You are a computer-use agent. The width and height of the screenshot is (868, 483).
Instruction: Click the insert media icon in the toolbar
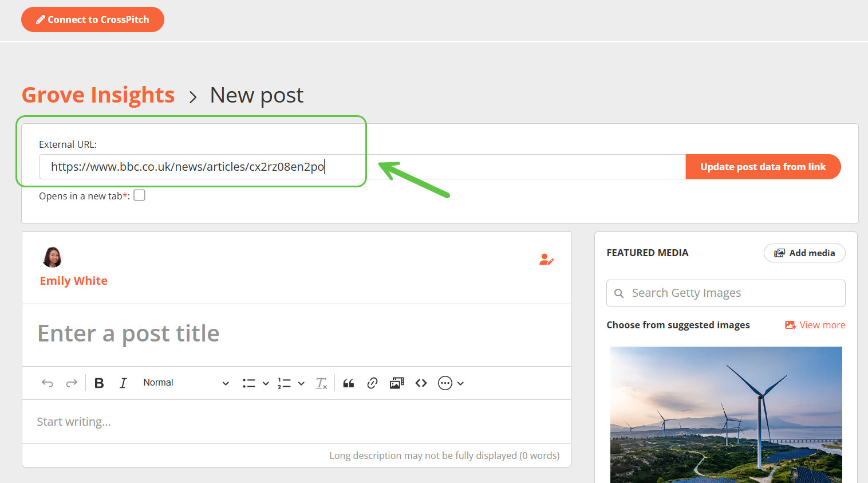pyautogui.click(x=397, y=383)
